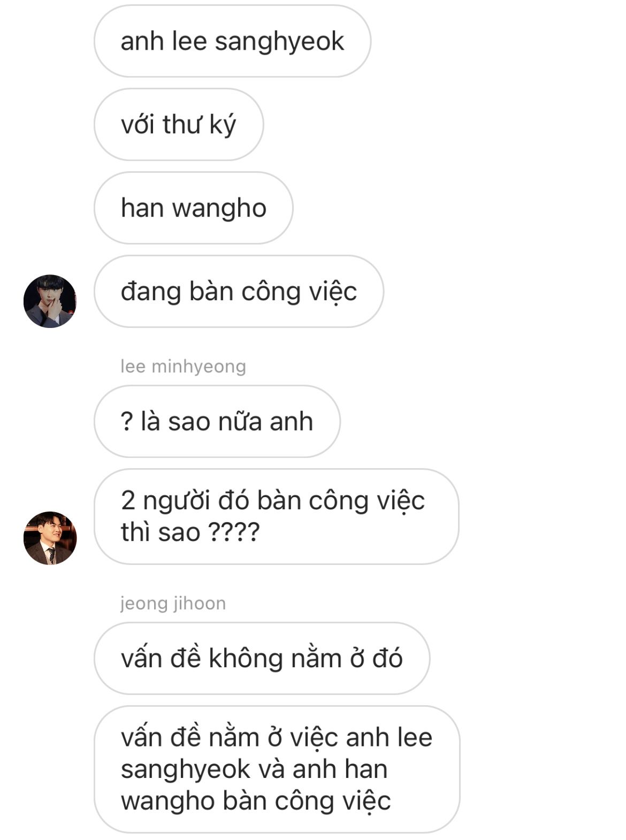The width and height of the screenshot is (626, 840).
Task: Tap the 'wangho bàn công việc' final line
Action: (256, 801)
